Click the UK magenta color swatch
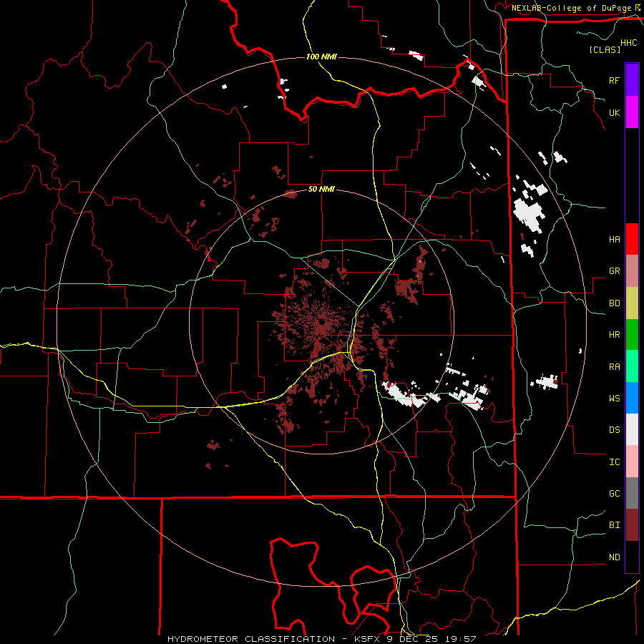 632,112
